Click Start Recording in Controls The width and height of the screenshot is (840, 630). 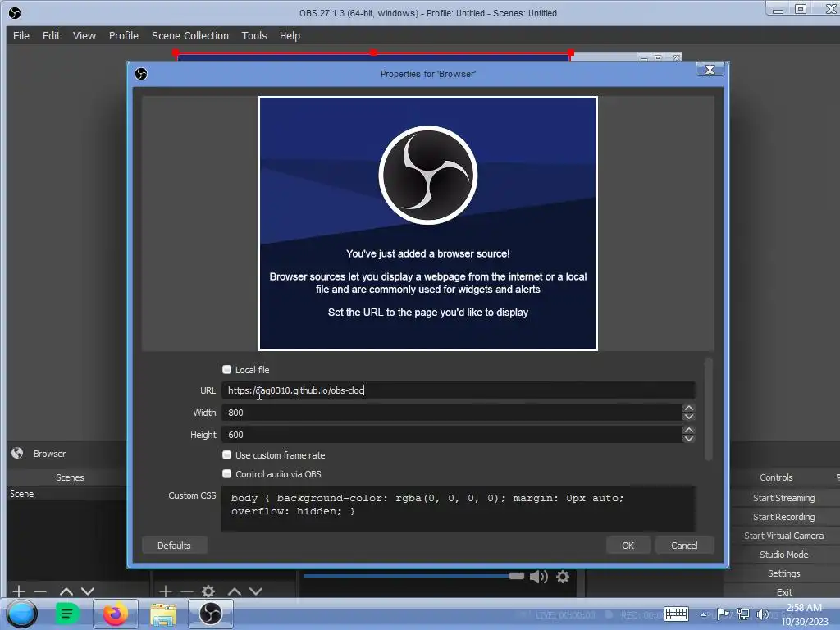tap(783, 517)
